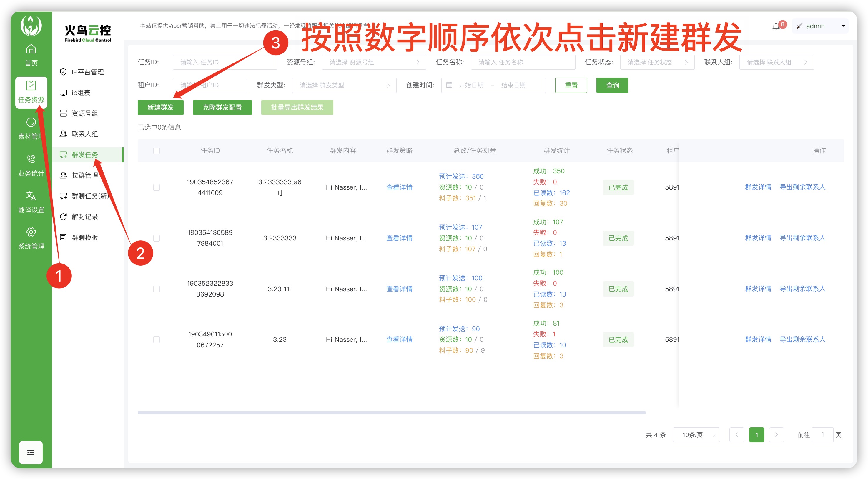Open 业务统计 phone icon in sidebar

pyautogui.click(x=31, y=159)
